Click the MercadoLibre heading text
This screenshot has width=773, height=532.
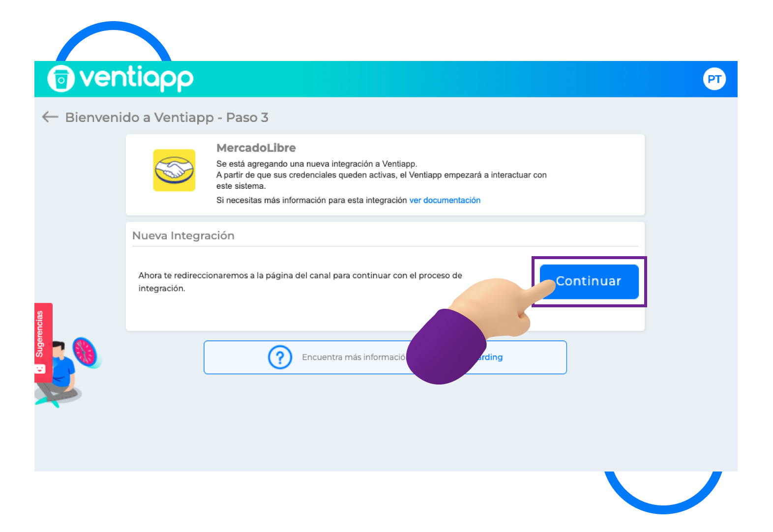coord(256,148)
